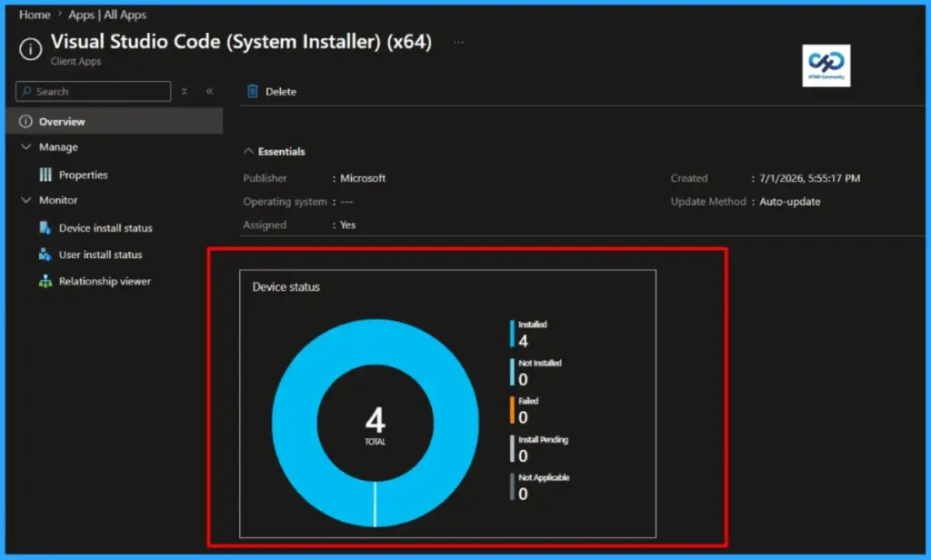Collapse the Manage section chevron
Image resolution: width=931 pixels, height=560 pixels.
[x=26, y=146]
